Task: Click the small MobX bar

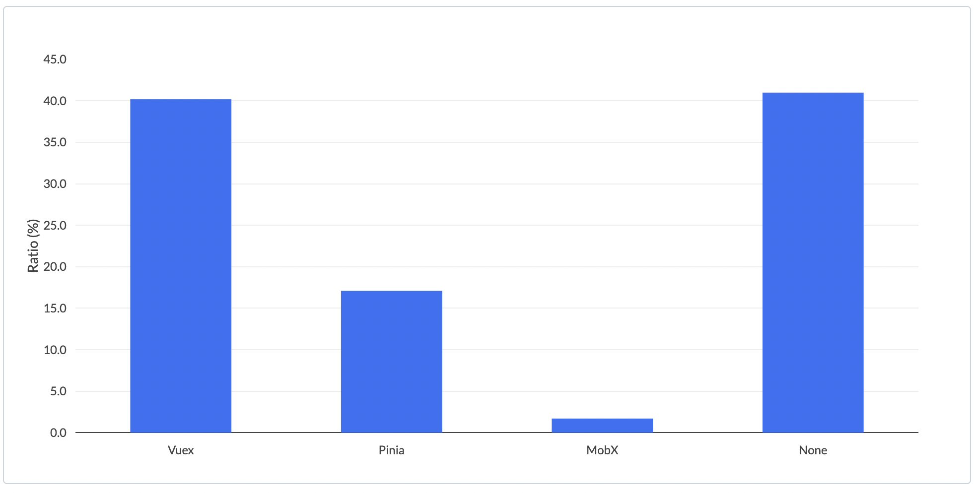Action: [x=602, y=426]
